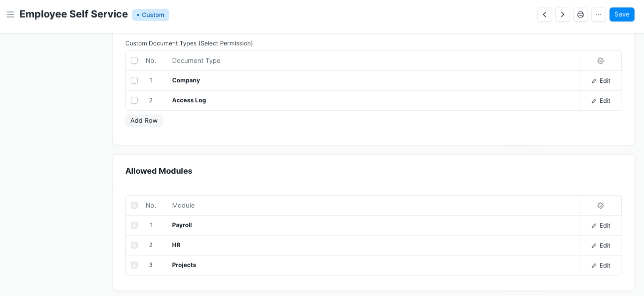Viewport: 644px width, 296px height.
Task: Edit the Access Log row
Action: [x=601, y=101]
